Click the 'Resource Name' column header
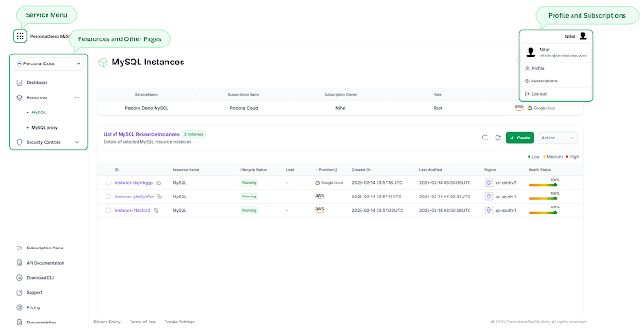The height and width of the screenshot is (336, 644). click(186, 170)
